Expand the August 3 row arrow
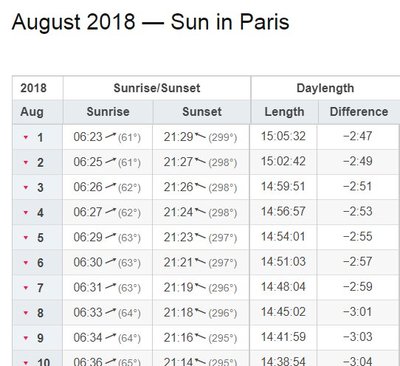Image resolution: width=400 pixels, height=366 pixels. pos(26,187)
